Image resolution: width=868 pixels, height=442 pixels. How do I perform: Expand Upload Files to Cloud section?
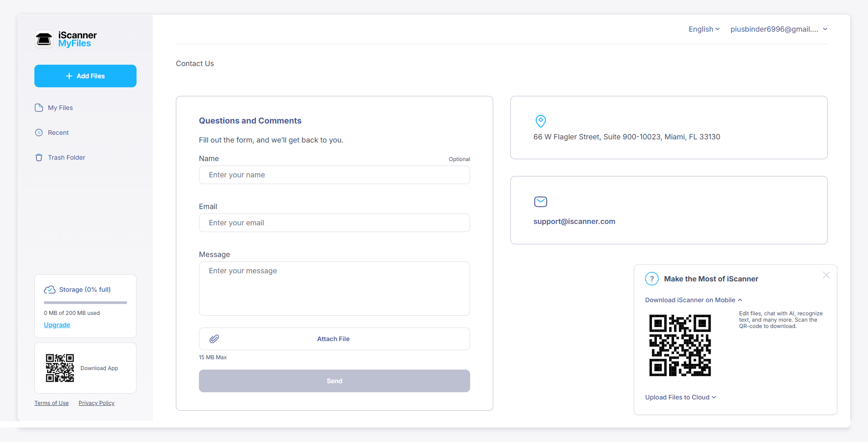click(680, 397)
